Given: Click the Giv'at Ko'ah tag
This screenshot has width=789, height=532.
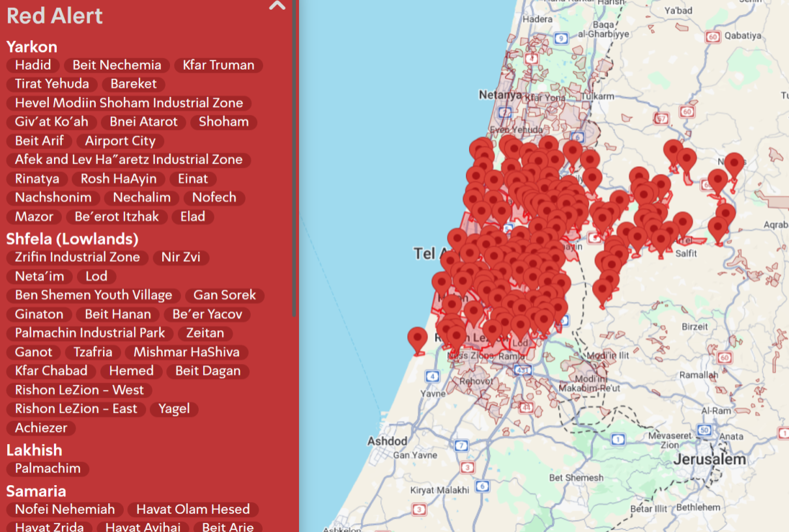Looking at the screenshot, I should pyautogui.click(x=51, y=122).
